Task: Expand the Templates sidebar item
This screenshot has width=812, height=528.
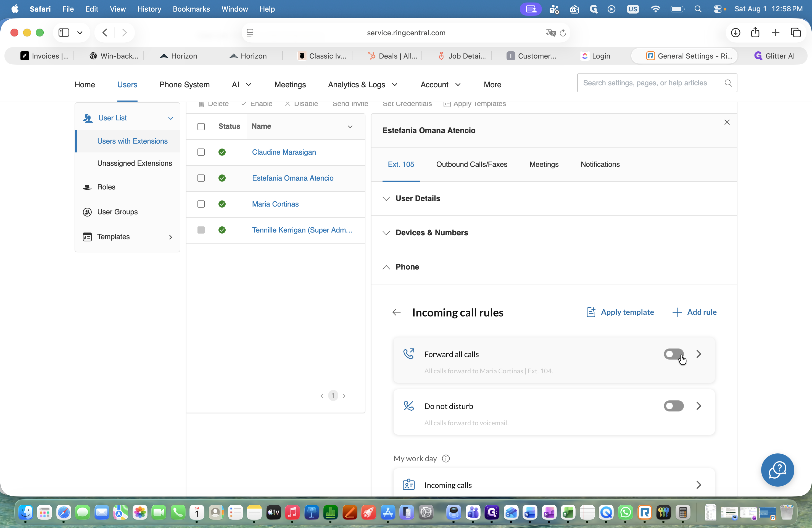Action: click(171, 237)
